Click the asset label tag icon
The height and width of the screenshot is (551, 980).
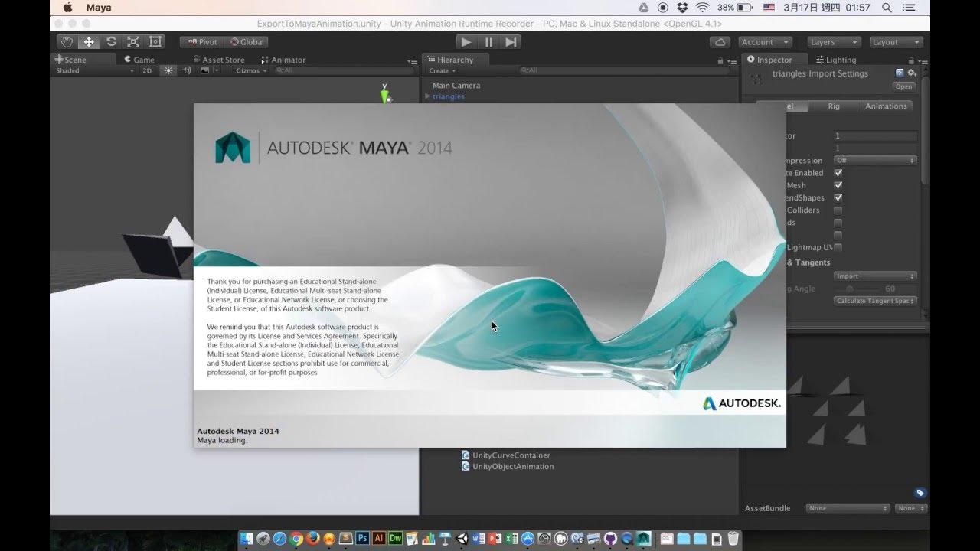pos(920,493)
